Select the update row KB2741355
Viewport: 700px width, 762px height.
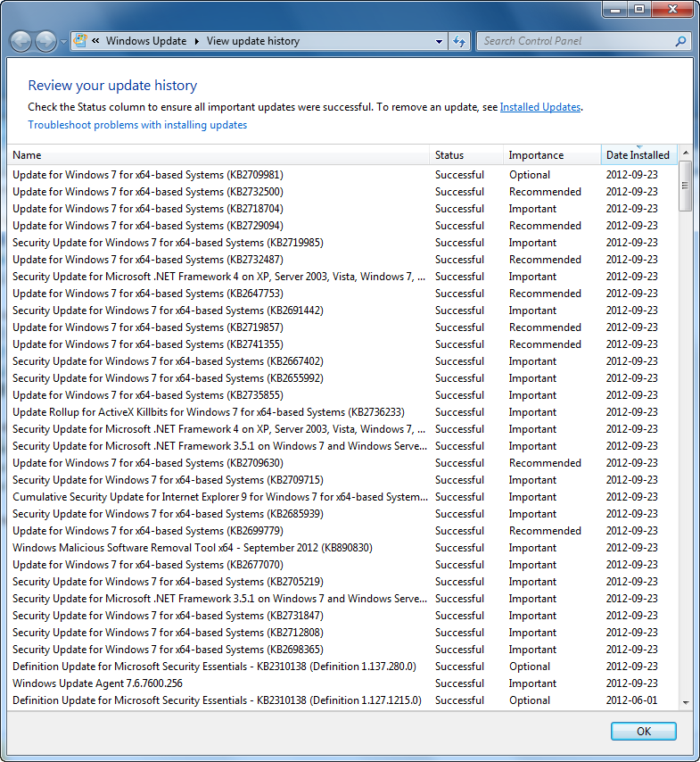coord(342,344)
